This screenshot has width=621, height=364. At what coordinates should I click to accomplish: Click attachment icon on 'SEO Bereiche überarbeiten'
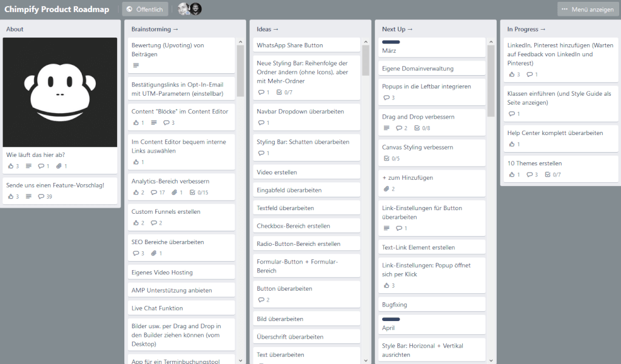click(x=153, y=253)
